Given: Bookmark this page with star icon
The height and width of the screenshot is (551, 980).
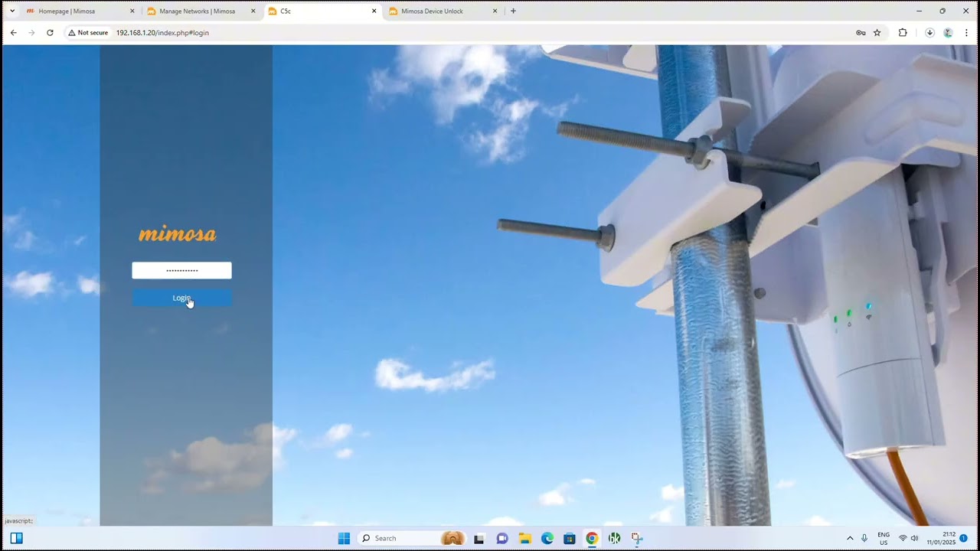Looking at the screenshot, I should pyautogui.click(x=877, y=33).
